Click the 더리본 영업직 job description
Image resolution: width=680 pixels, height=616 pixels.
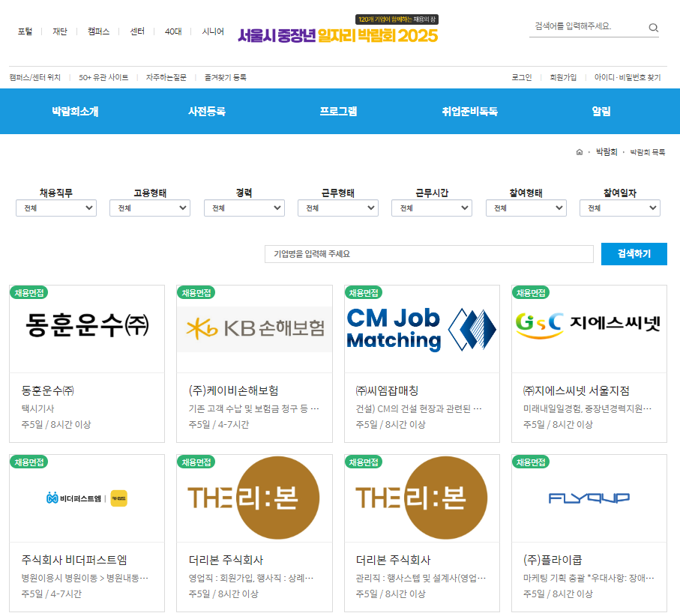click(x=250, y=578)
